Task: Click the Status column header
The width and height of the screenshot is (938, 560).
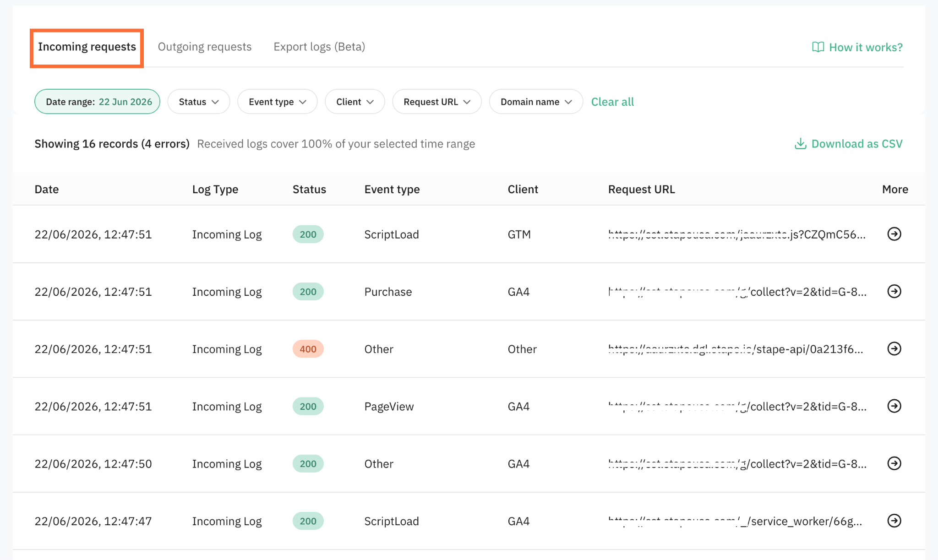Action: click(x=310, y=189)
